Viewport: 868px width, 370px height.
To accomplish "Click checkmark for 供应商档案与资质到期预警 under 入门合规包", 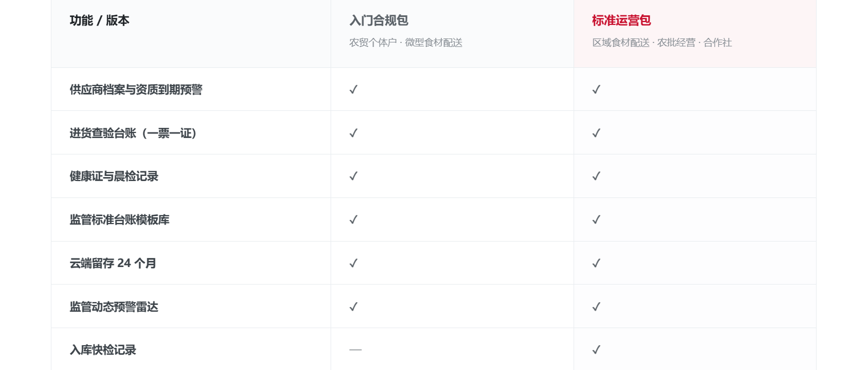I will tap(354, 89).
